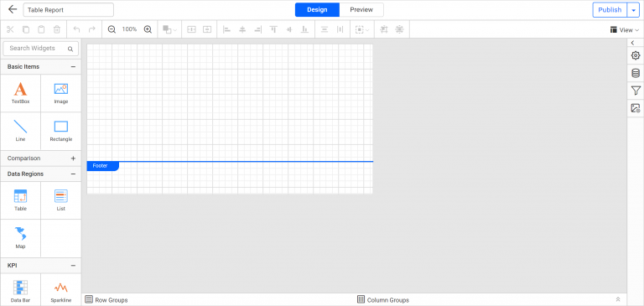The width and height of the screenshot is (644, 306).
Task: Select the Image widget
Action: coord(60,93)
